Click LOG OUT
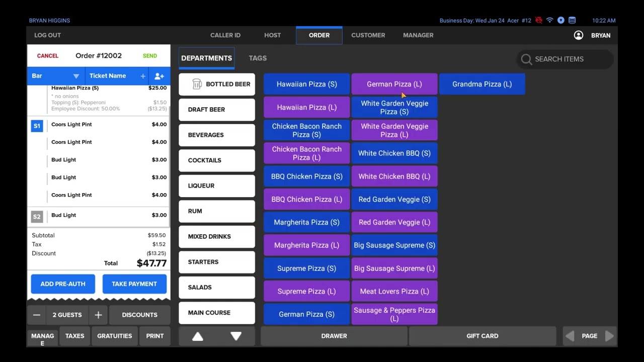Screen dimensions: 644x362 tap(47, 35)
